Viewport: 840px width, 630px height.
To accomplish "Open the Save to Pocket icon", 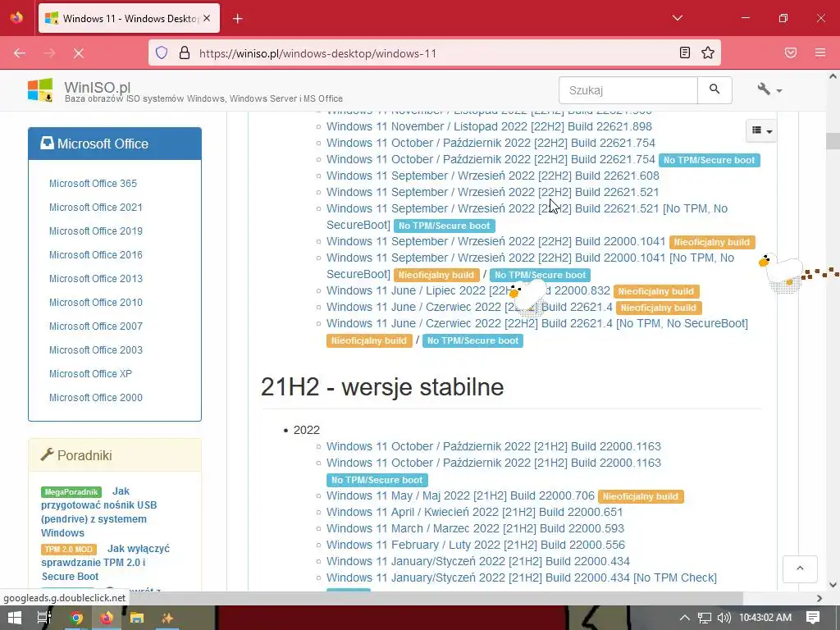I will tap(791, 52).
